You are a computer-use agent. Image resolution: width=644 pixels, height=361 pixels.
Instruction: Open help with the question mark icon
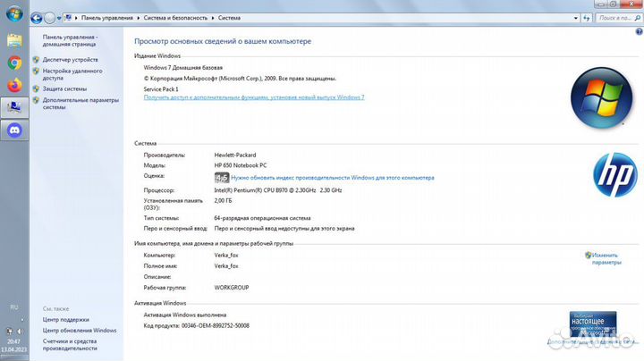pos(639,31)
